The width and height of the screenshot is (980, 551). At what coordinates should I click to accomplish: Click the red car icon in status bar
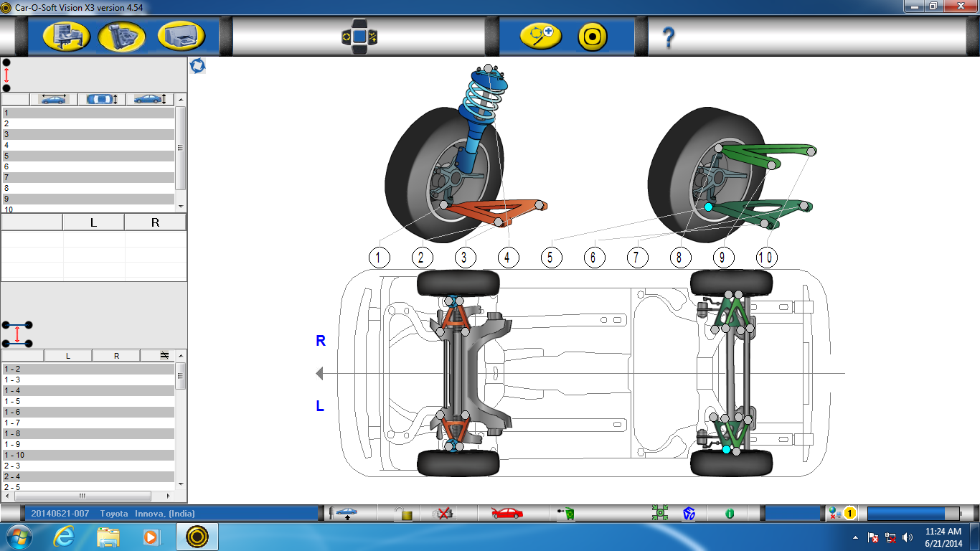(x=507, y=513)
